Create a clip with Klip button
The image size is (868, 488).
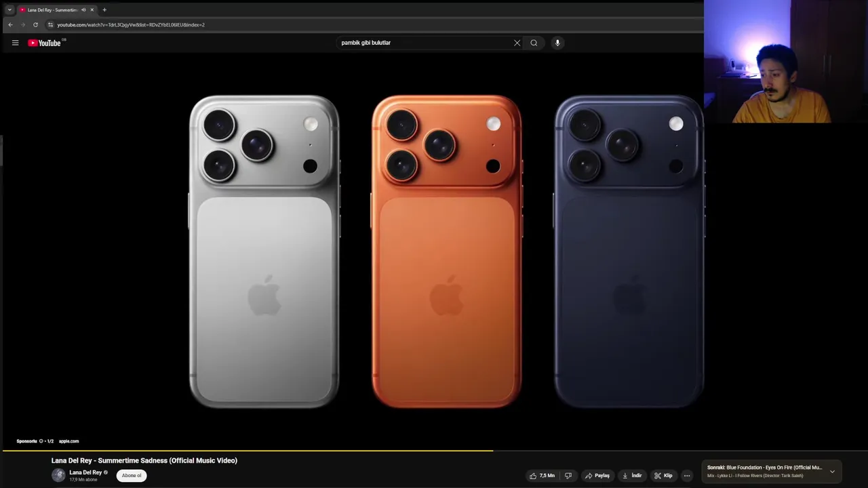(663, 476)
